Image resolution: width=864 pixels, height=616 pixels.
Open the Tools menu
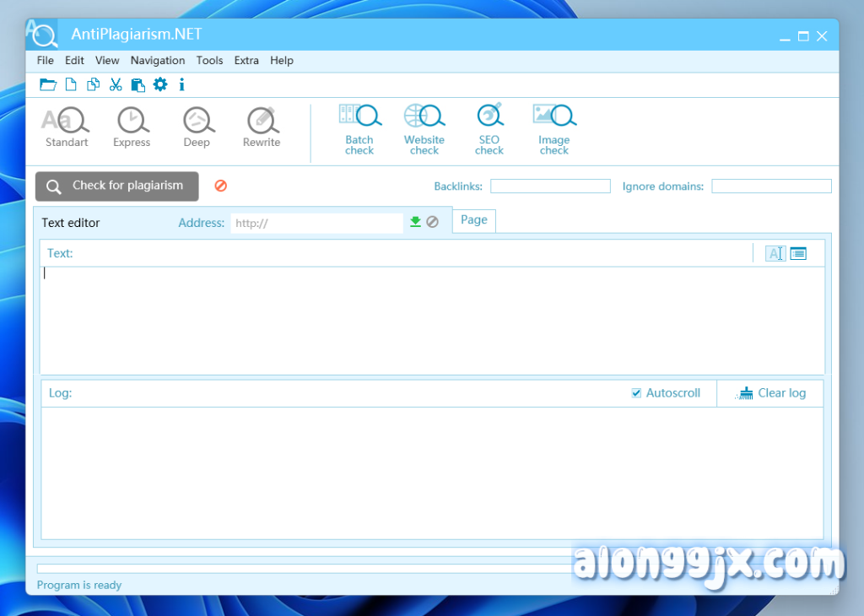click(x=209, y=60)
